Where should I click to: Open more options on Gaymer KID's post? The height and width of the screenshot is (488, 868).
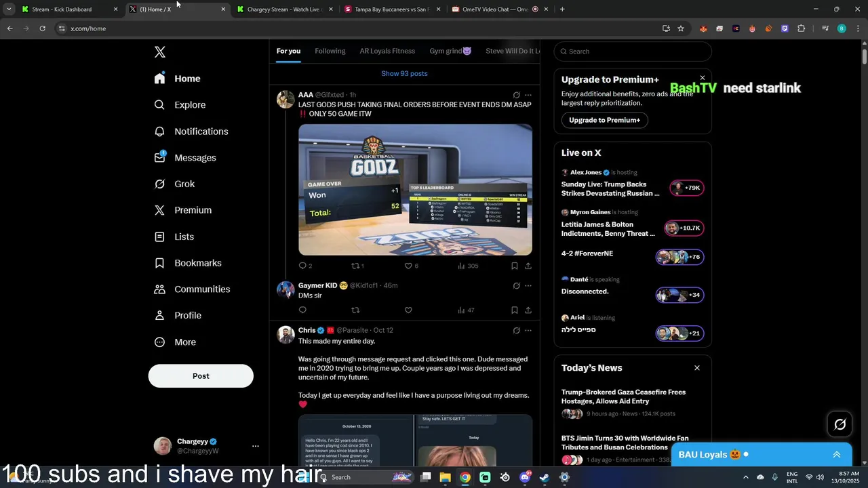click(x=528, y=285)
